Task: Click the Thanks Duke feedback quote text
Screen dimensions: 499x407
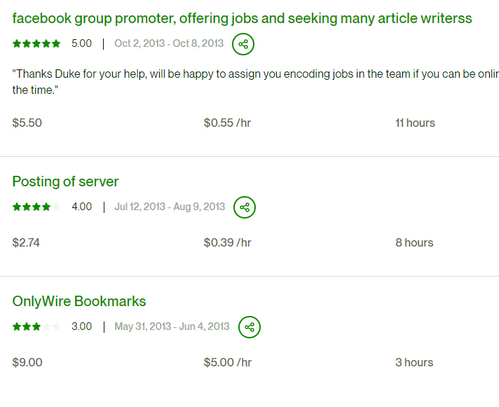Action: pyautogui.click(x=256, y=82)
